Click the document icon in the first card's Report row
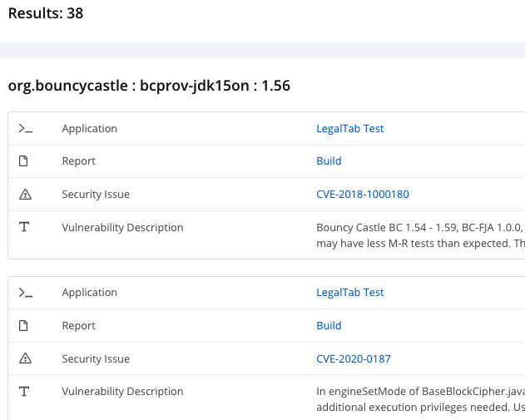The height and width of the screenshot is (420, 525). click(25, 161)
